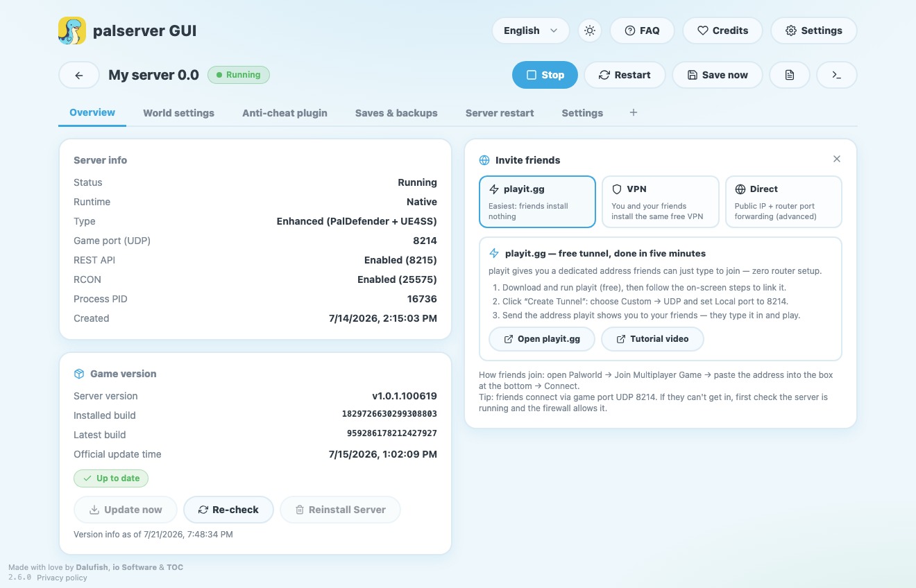Click the palserver dinosaur logo

click(x=72, y=31)
